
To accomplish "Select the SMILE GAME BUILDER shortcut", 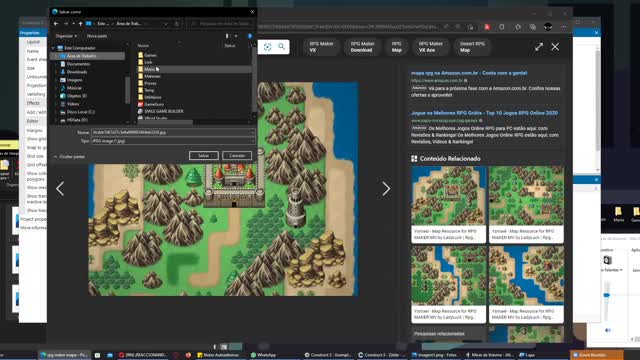I will 164,111.
